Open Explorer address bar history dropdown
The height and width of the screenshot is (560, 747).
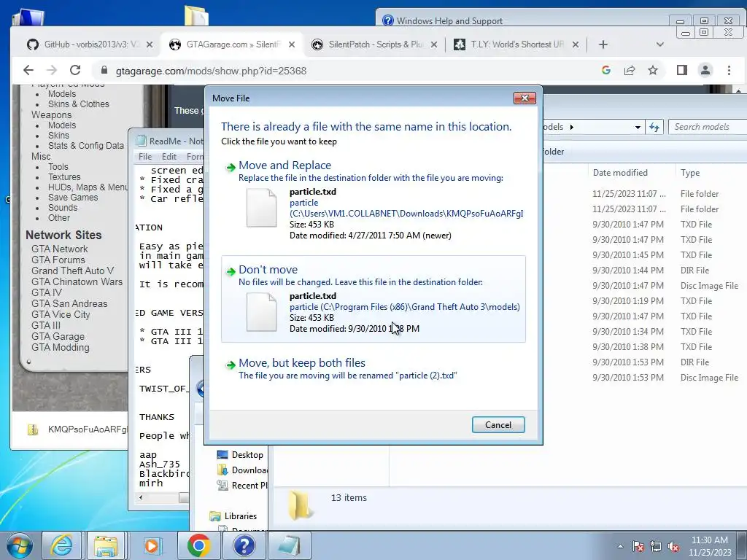tap(638, 127)
